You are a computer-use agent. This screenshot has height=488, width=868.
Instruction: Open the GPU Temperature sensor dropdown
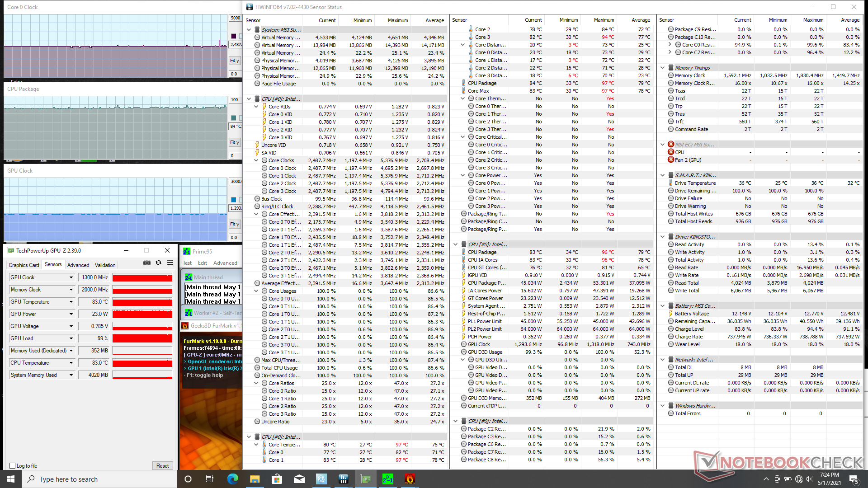pos(71,302)
